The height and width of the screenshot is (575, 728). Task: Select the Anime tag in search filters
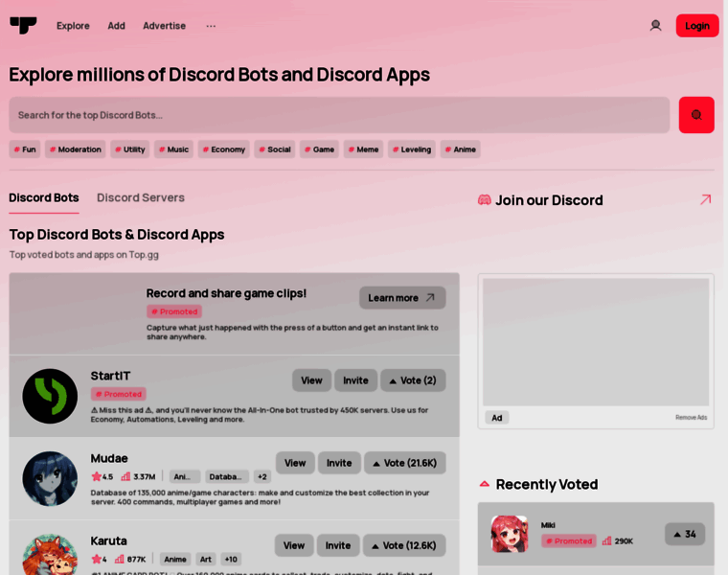(x=461, y=149)
